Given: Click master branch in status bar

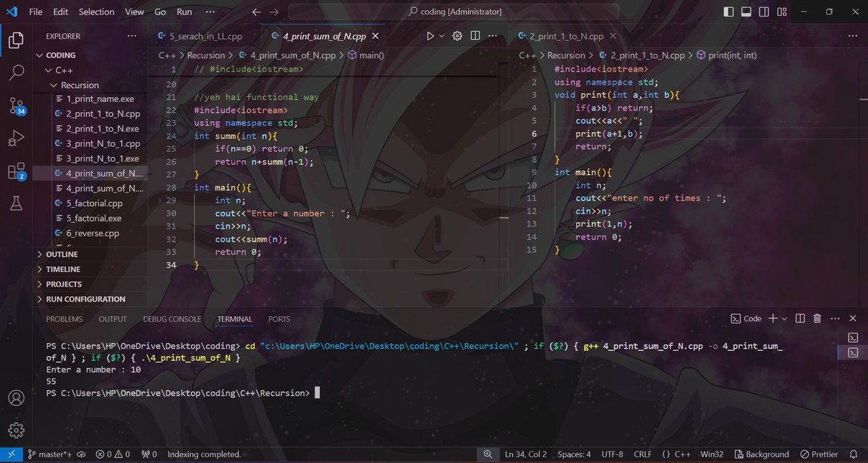Looking at the screenshot, I should [48, 454].
